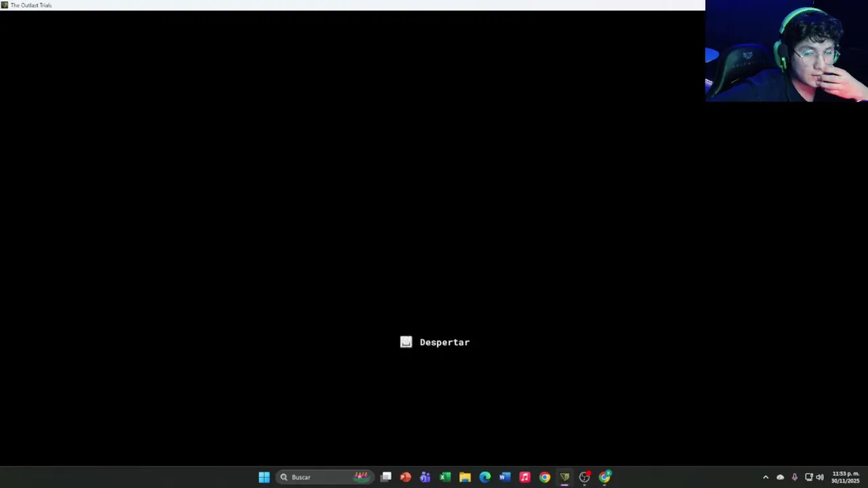Open the network tray icon
868x488 pixels.
(x=808, y=477)
